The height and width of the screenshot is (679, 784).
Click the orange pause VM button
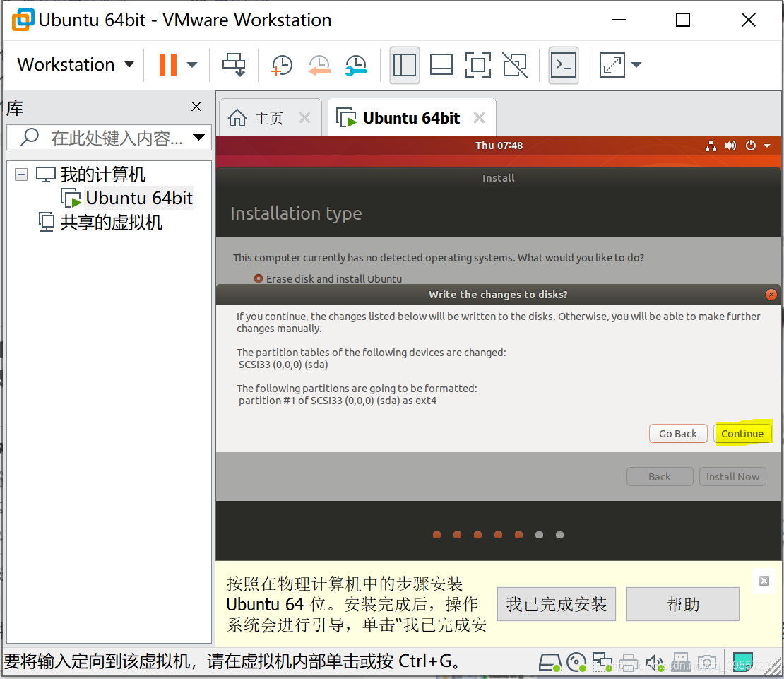[168, 65]
